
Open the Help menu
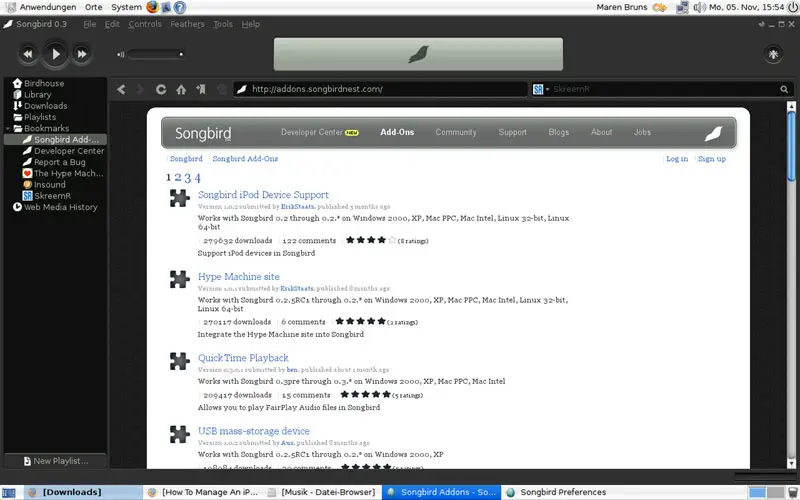click(251, 24)
